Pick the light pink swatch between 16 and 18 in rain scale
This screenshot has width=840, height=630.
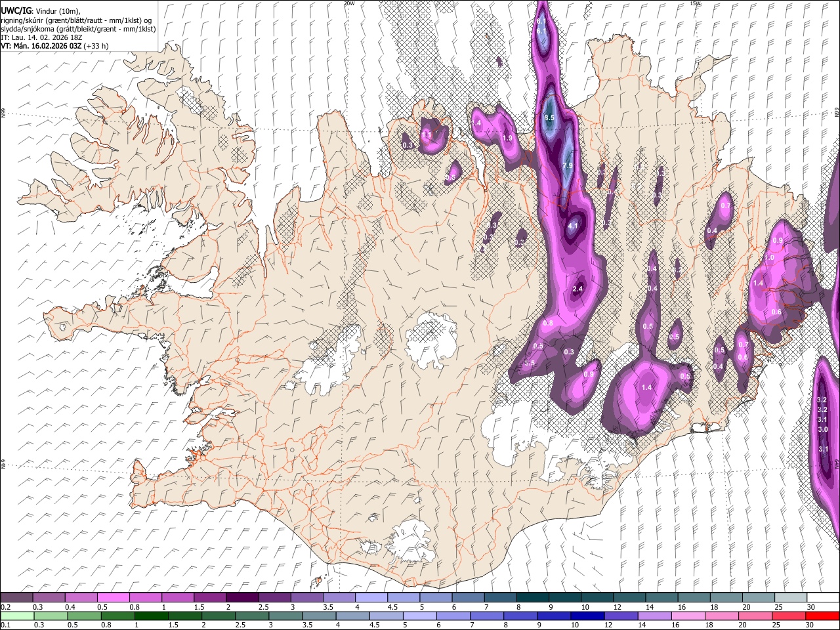(687, 616)
